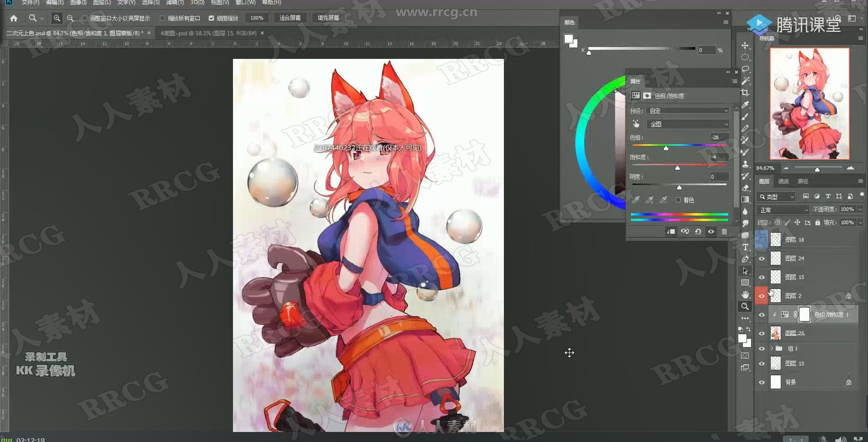
Task: Select the Brush tool
Action: click(x=745, y=116)
